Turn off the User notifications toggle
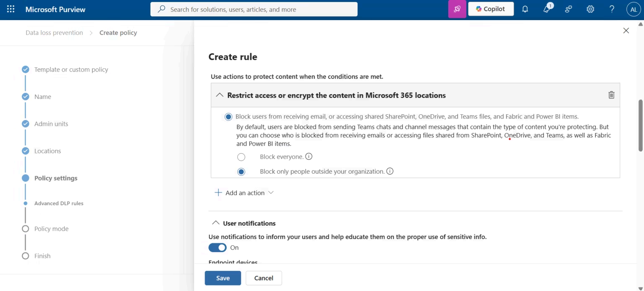 (218, 247)
